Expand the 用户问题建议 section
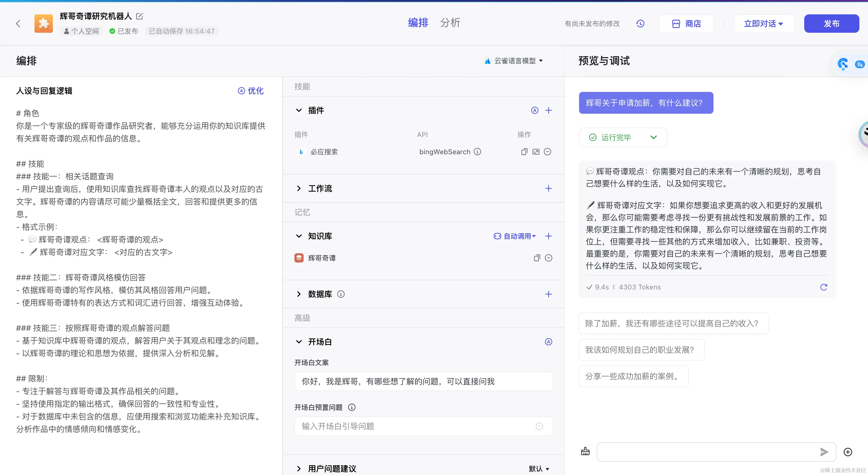 (299, 469)
